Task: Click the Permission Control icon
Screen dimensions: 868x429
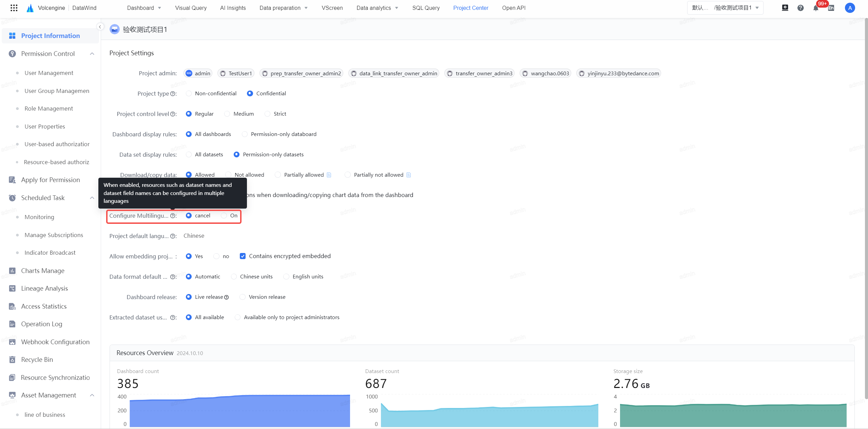Action: [12, 54]
